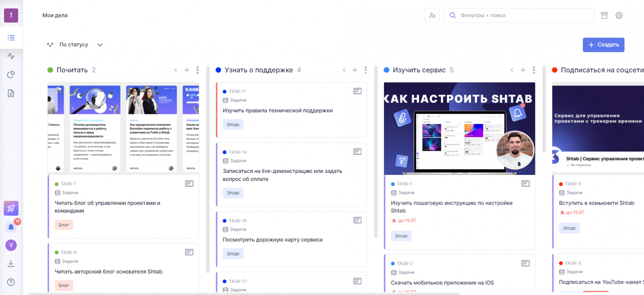
Task: Click the download icon in sidebar
Action: coord(11,264)
